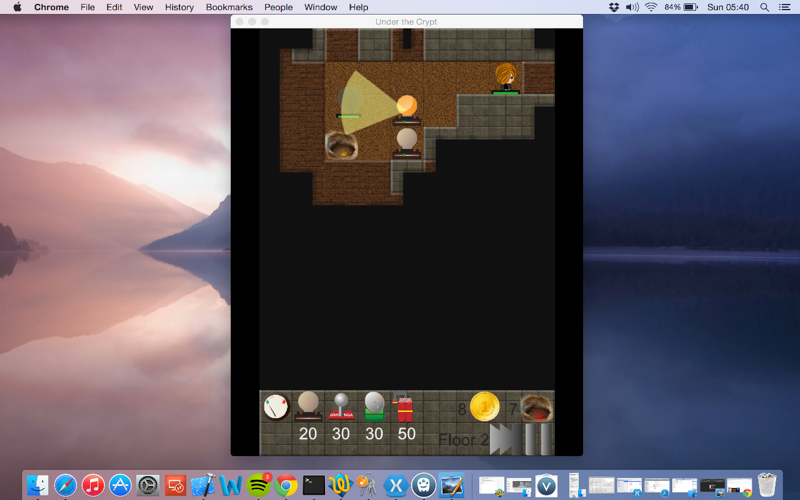Click the burrow hole on the map

(341, 145)
